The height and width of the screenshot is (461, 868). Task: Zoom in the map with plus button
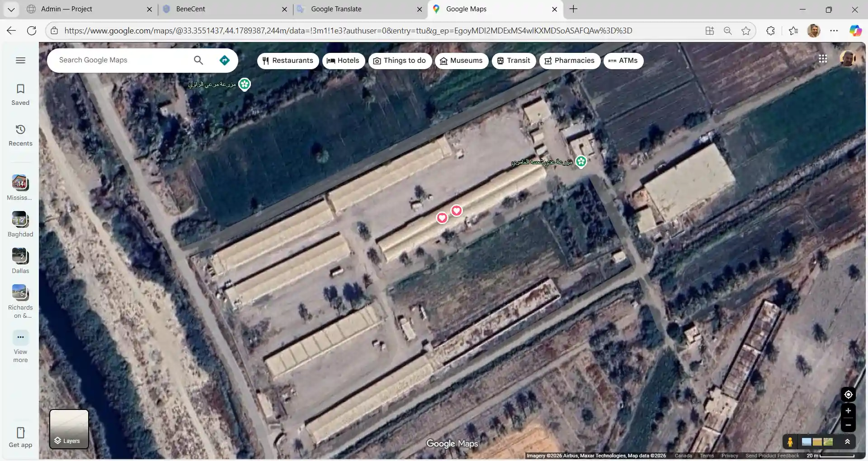[x=848, y=411]
